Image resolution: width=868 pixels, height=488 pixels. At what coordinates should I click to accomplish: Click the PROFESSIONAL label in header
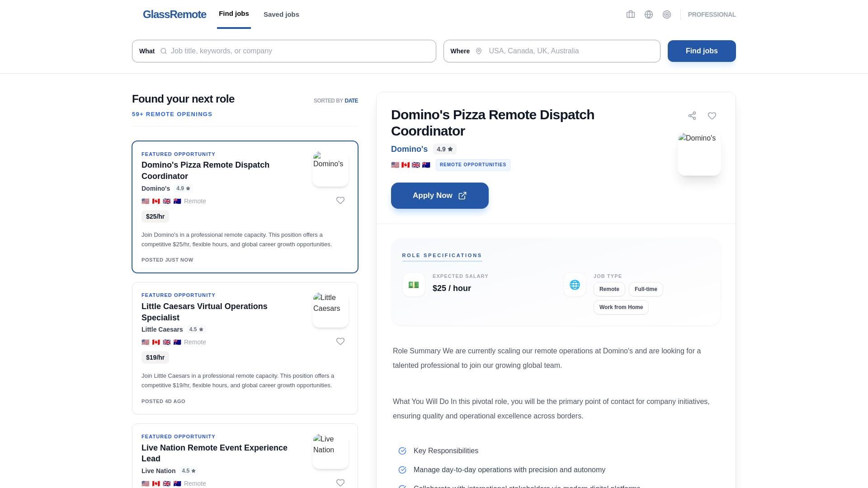click(x=712, y=14)
